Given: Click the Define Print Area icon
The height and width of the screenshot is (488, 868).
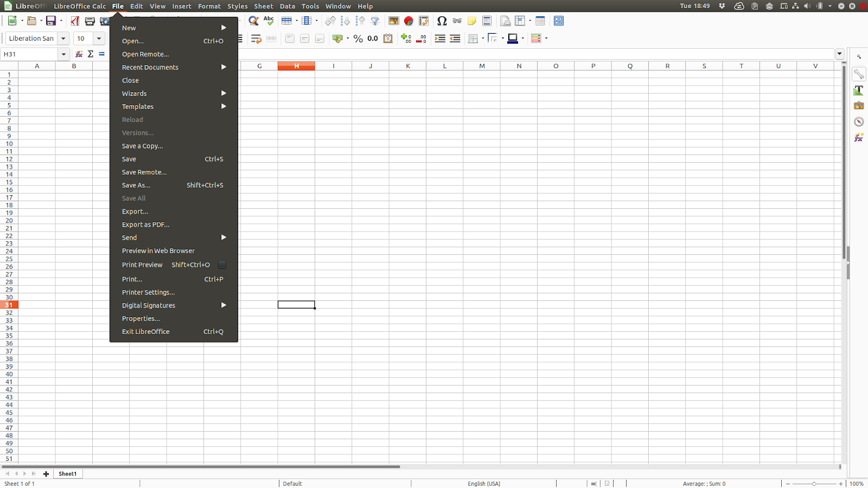Looking at the screenshot, I should (505, 21).
